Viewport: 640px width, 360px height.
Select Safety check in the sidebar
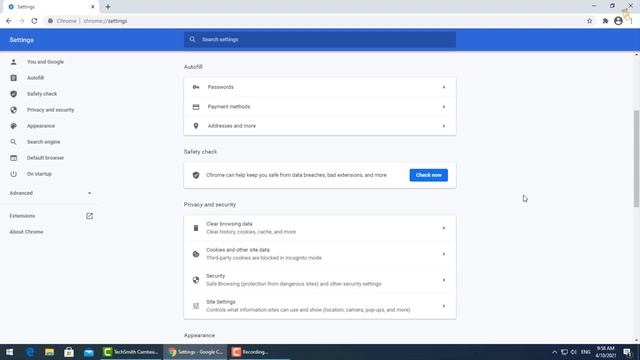pos(42,94)
